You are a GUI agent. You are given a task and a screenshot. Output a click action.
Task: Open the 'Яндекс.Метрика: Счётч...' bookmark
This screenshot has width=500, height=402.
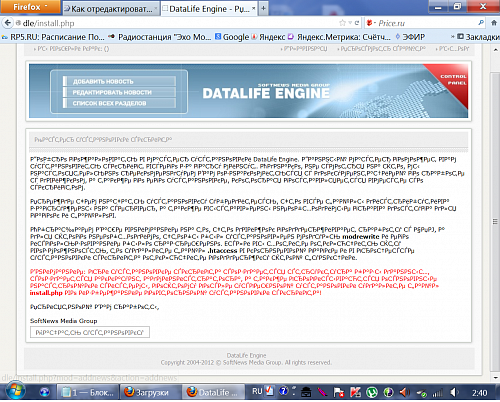point(339,37)
